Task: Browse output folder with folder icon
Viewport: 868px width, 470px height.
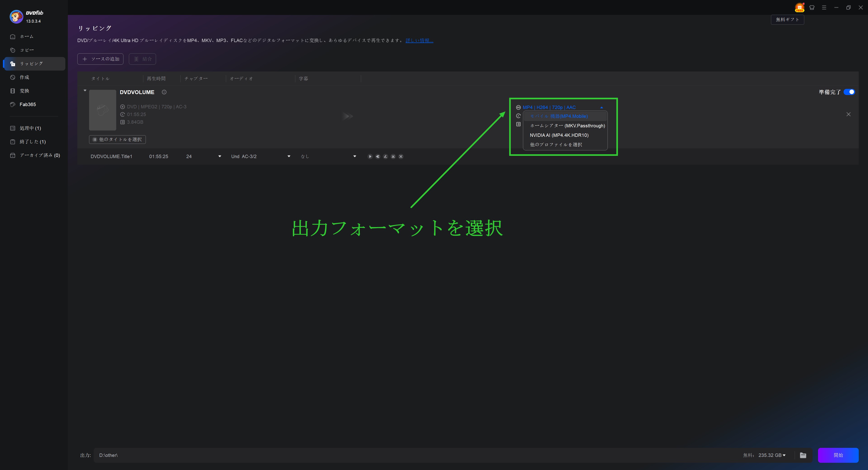Action: pyautogui.click(x=803, y=455)
